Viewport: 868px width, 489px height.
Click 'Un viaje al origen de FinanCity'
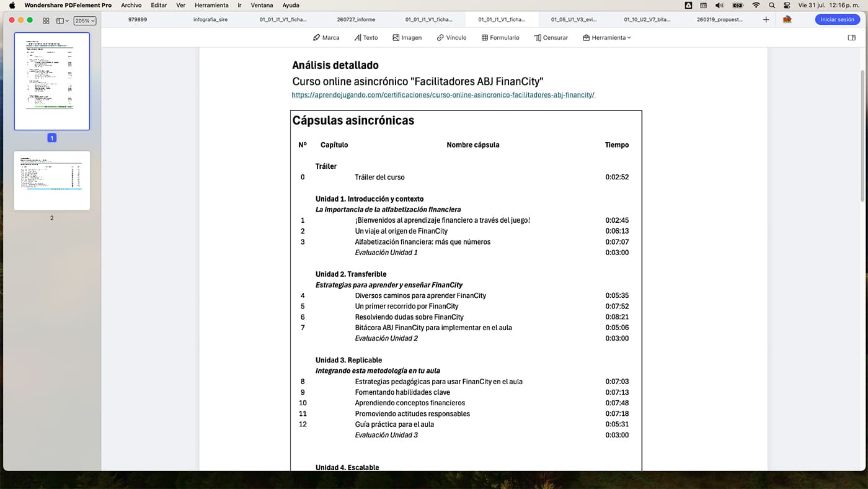tap(401, 231)
